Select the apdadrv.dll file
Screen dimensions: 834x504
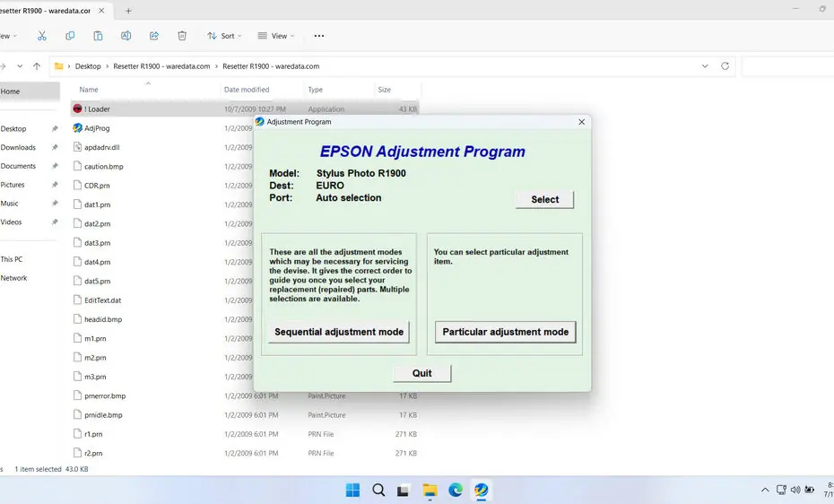tap(101, 147)
